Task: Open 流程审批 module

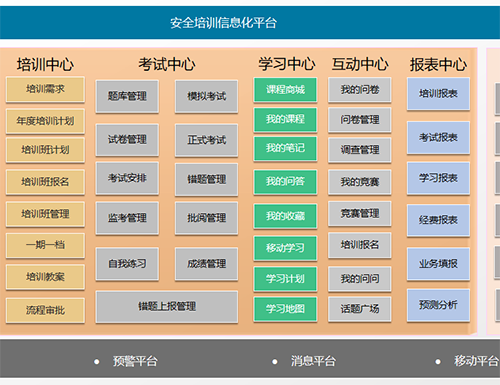Action: pyautogui.click(x=45, y=311)
